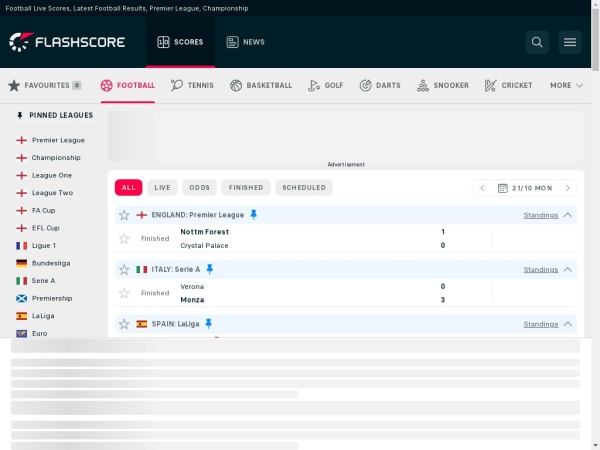Favourite the Nottm Forest vs Crystal Palace match
This screenshot has width=600, height=450.
coord(124,239)
